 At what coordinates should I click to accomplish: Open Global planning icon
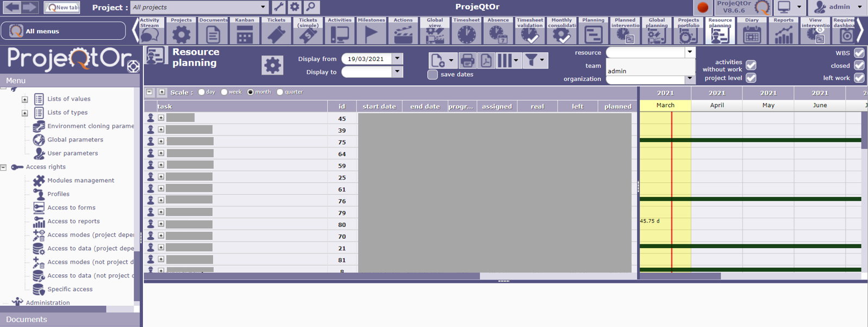(x=657, y=31)
